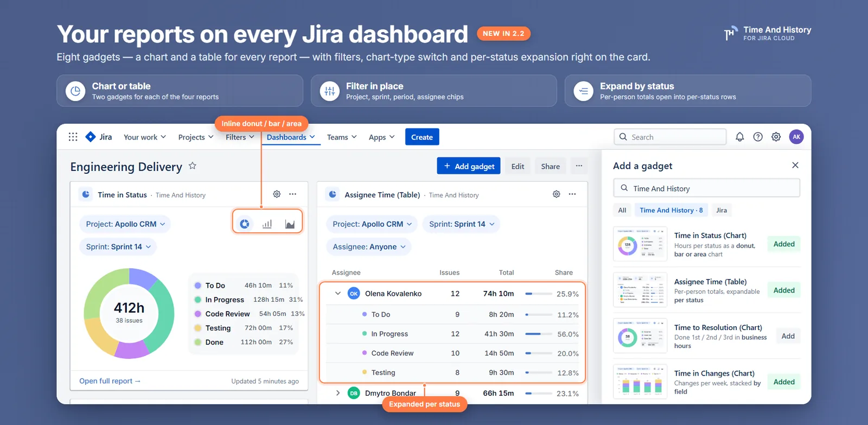This screenshot has width=868, height=425.
Task: Click the Done legend color dot
Action: tap(198, 342)
